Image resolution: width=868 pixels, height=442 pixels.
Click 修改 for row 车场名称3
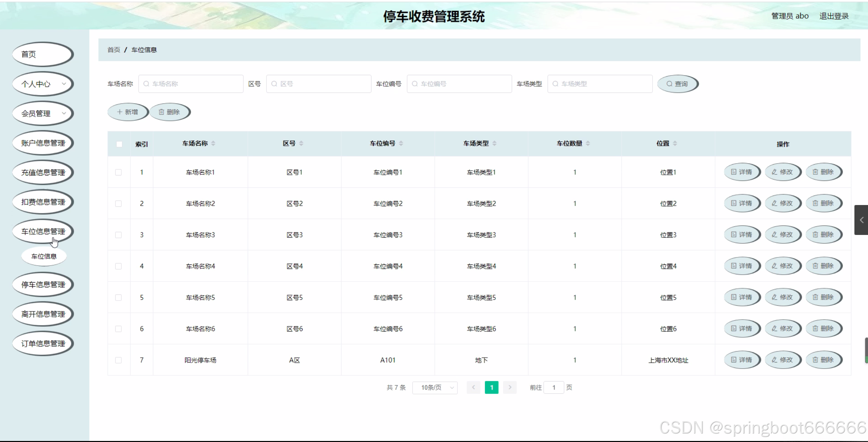tap(783, 235)
